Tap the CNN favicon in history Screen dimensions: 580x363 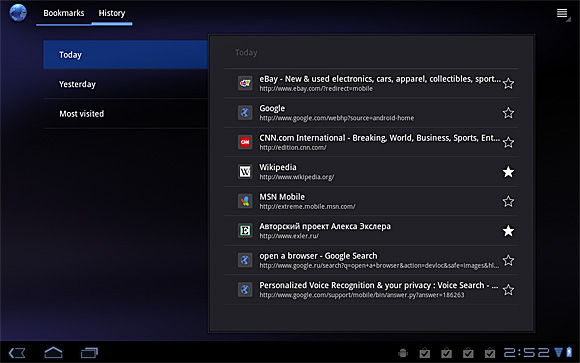click(x=245, y=142)
